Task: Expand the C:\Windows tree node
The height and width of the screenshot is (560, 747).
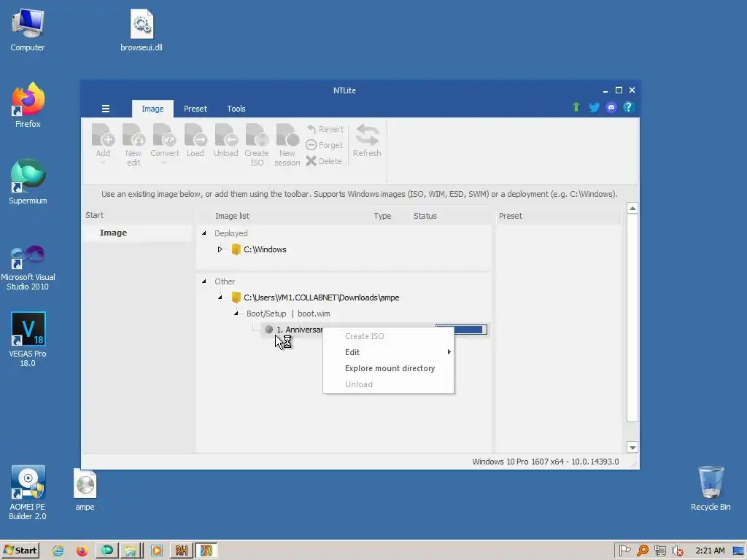Action: [x=220, y=249]
